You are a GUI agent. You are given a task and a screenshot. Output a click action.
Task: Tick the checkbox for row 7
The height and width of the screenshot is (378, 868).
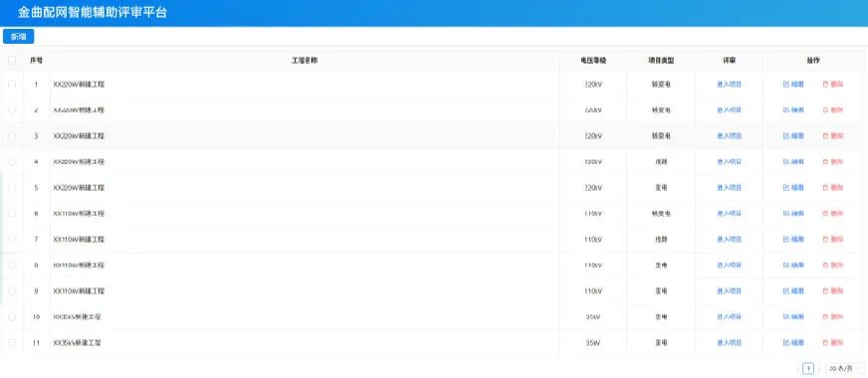click(12, 239)
